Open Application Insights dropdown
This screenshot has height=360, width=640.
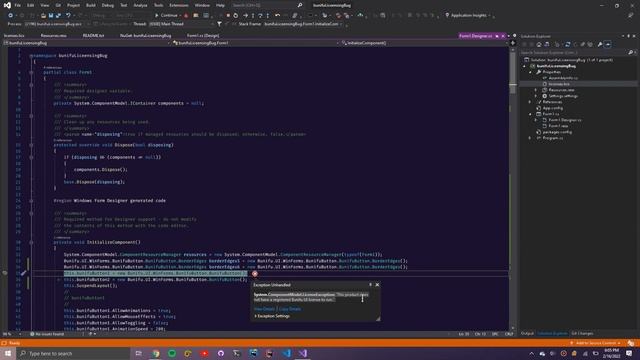pyautogui.click(x=469, y=16)
